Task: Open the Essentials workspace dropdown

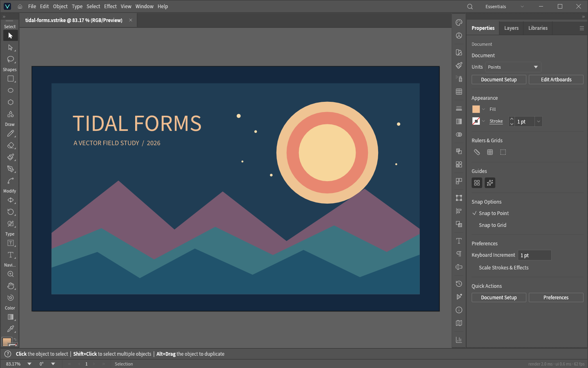Action: point(504,7)
